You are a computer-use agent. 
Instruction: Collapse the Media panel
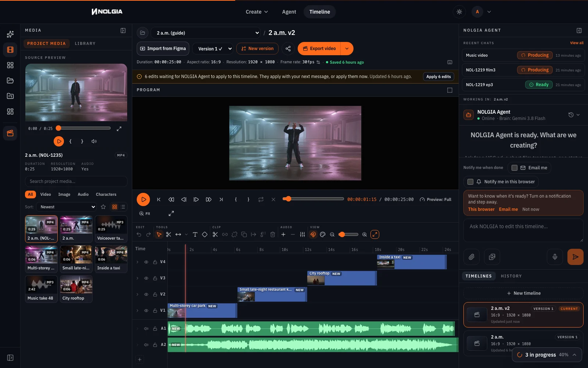pos(123,31)
